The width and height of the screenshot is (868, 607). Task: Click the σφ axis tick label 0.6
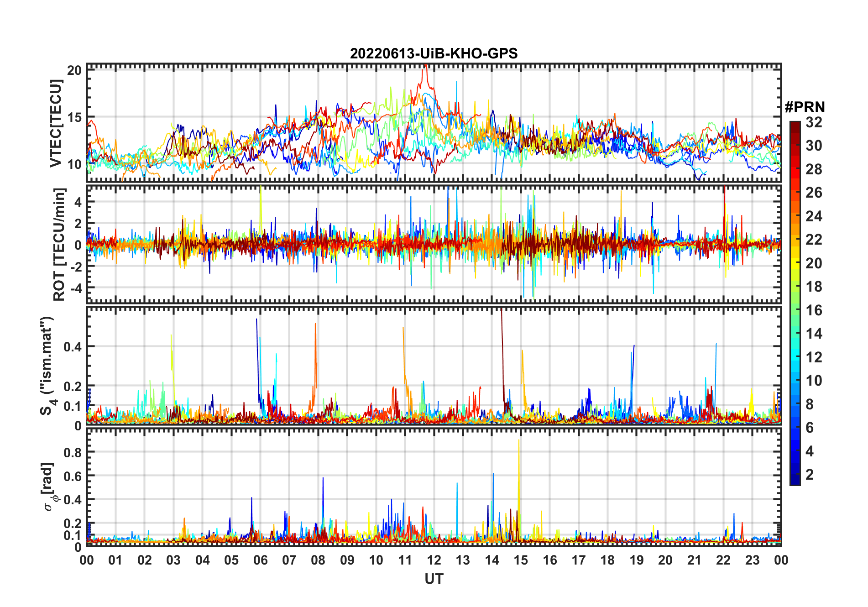pos(73,476)
